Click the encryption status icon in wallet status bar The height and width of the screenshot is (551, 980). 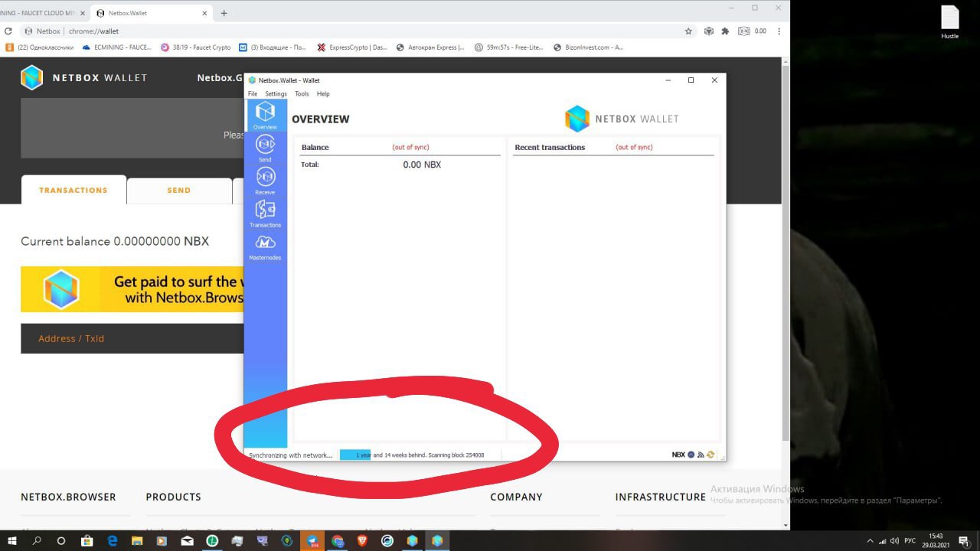pos(691,455)
